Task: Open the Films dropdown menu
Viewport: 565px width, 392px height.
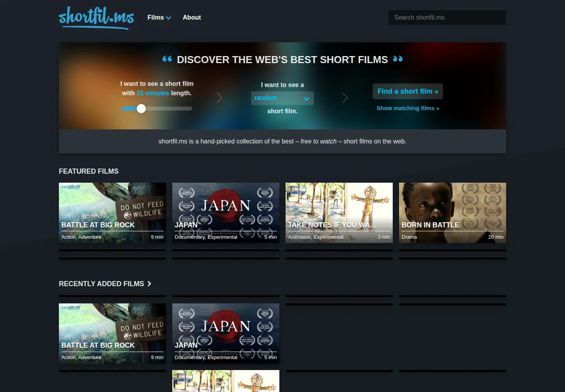Action: click(159, 18)
